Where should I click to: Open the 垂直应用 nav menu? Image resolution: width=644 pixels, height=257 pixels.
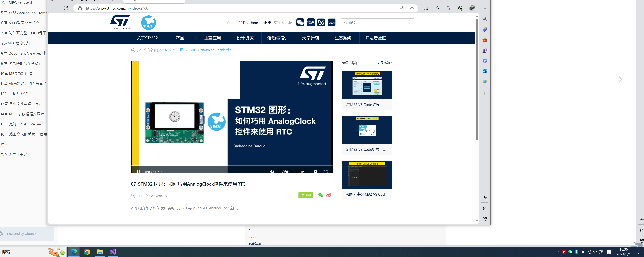pos(212,38)
